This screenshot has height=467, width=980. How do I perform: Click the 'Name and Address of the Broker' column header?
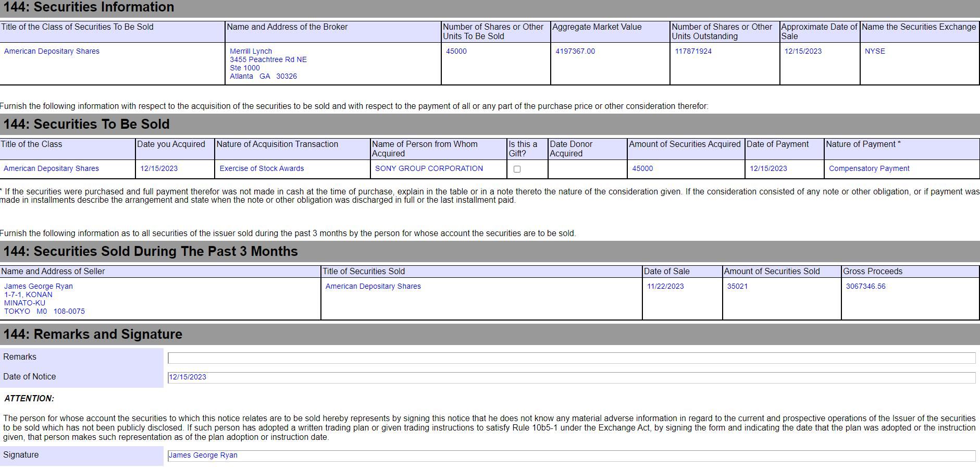[x=287, y=27]
